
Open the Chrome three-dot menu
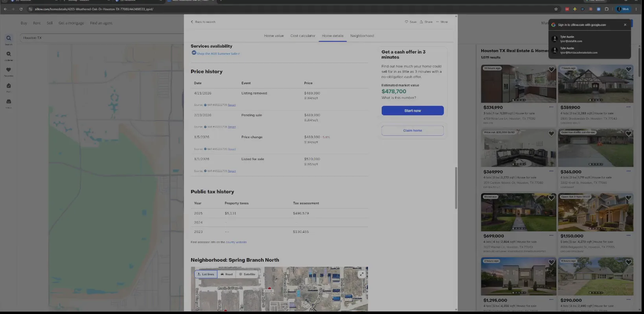point(636,9)
